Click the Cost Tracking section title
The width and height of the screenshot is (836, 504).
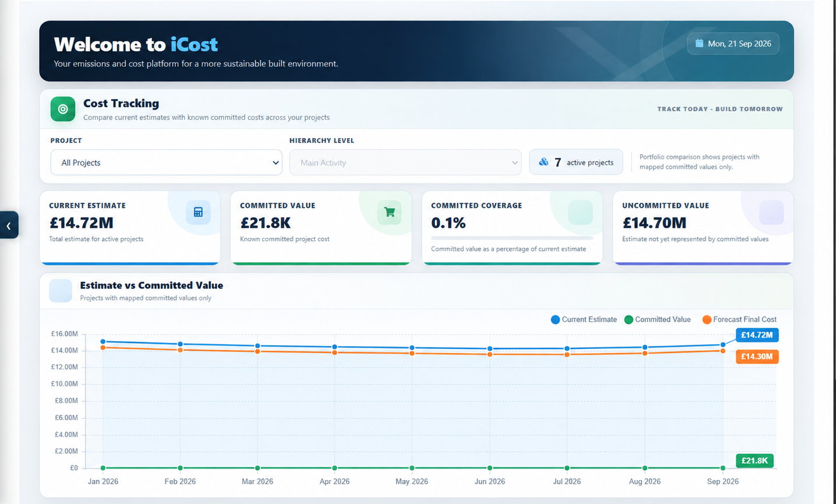click(121, 103)
